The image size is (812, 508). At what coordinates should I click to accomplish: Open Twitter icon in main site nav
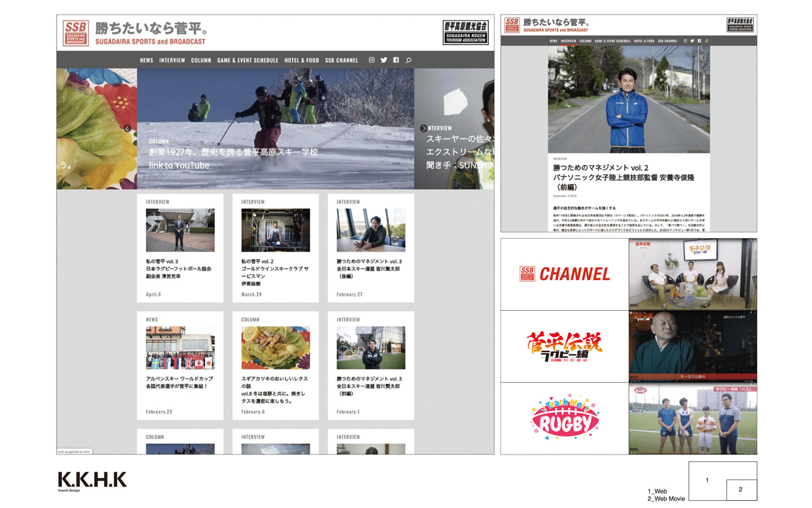click(x=384, y=60)
